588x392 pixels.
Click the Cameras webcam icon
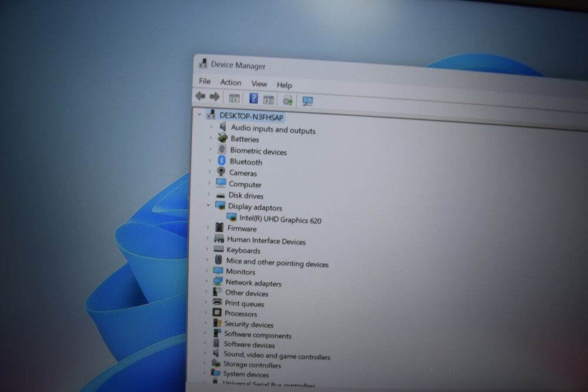[x=221, y=172]
